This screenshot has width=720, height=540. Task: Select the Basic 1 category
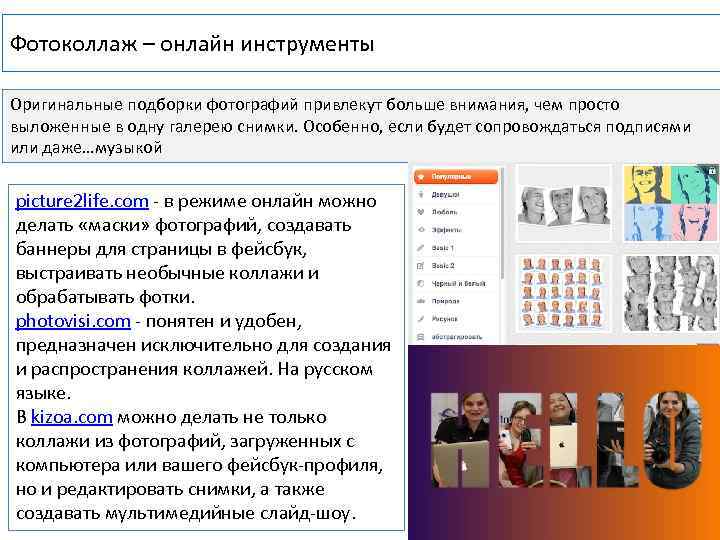tap(442, 248)
